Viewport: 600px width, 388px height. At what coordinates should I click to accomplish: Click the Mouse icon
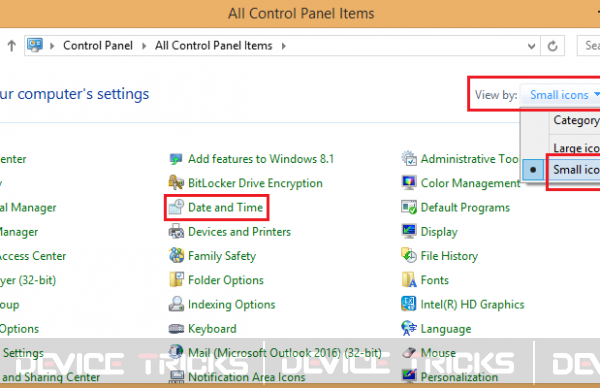click(409, 352)
